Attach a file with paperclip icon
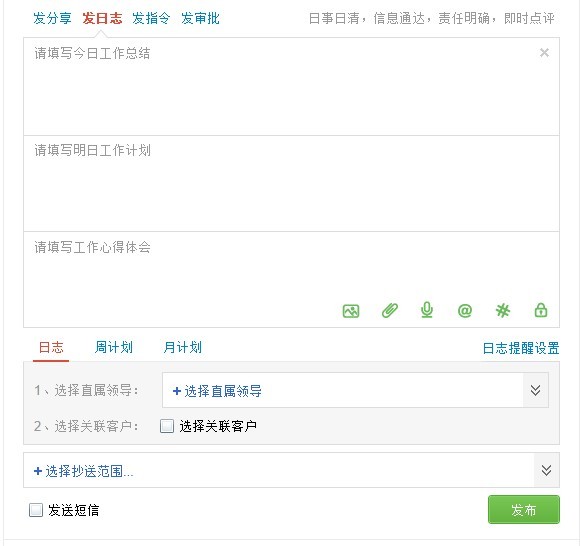580x546 pixels. 390,311
